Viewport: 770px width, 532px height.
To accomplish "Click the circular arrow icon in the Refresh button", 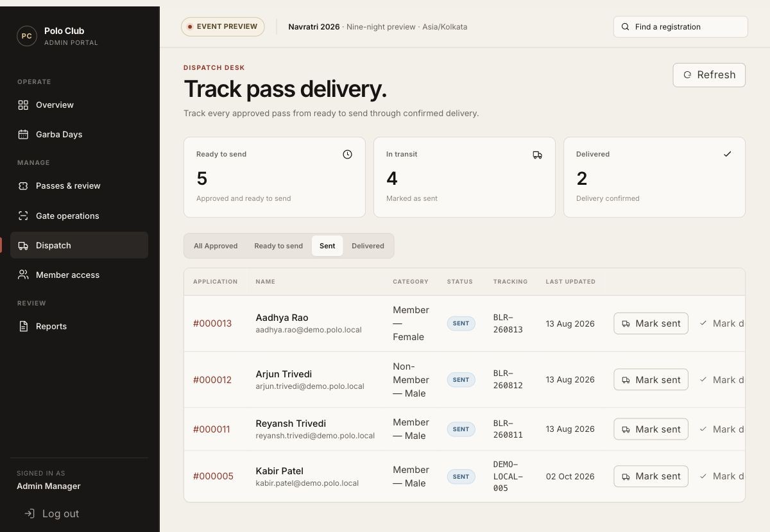I will 687,75.
